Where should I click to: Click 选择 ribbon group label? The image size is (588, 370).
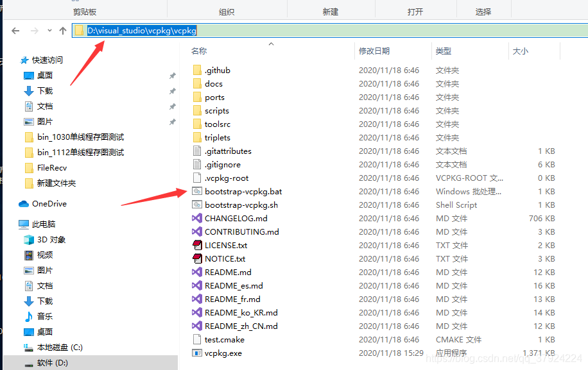[483, 12]
